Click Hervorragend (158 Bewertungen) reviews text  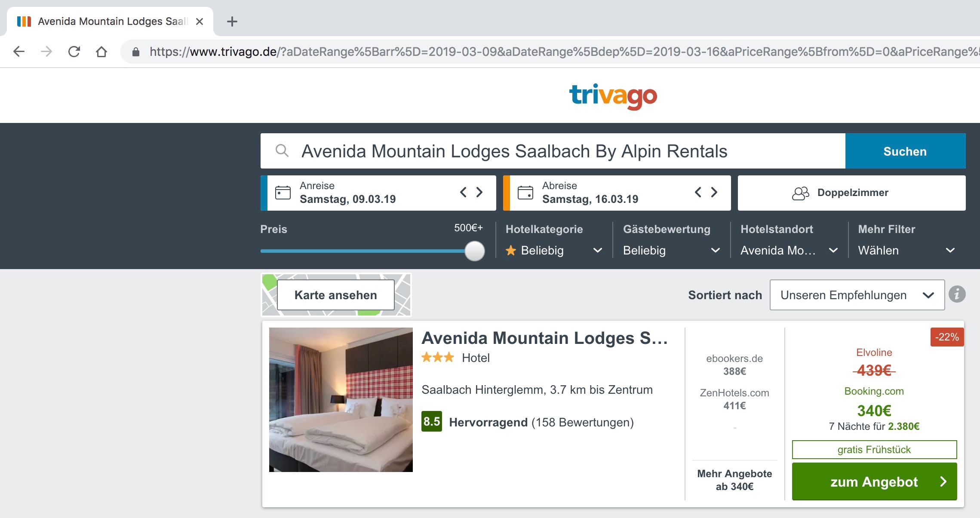point(541,423)
